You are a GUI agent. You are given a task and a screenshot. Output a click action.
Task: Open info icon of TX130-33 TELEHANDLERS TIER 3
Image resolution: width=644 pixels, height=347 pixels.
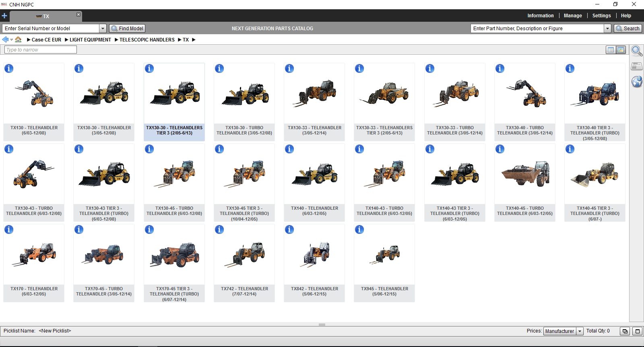359,68
